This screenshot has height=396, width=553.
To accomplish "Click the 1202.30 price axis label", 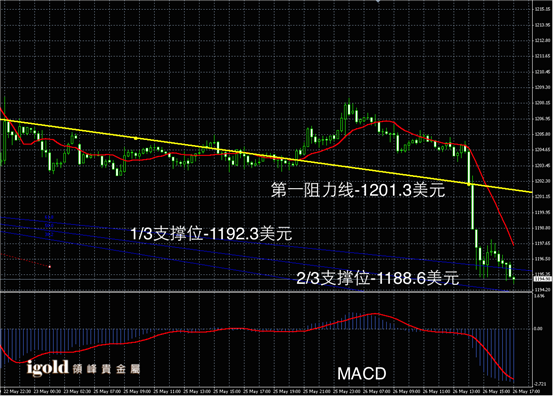I will [x=543, y=181].
